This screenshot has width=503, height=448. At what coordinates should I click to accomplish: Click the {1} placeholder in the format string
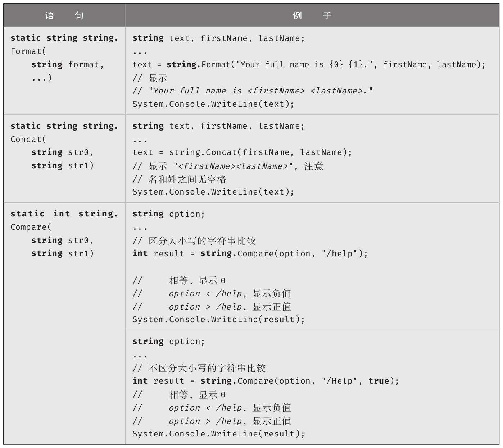pyautogui.click(x=355, y=65)
